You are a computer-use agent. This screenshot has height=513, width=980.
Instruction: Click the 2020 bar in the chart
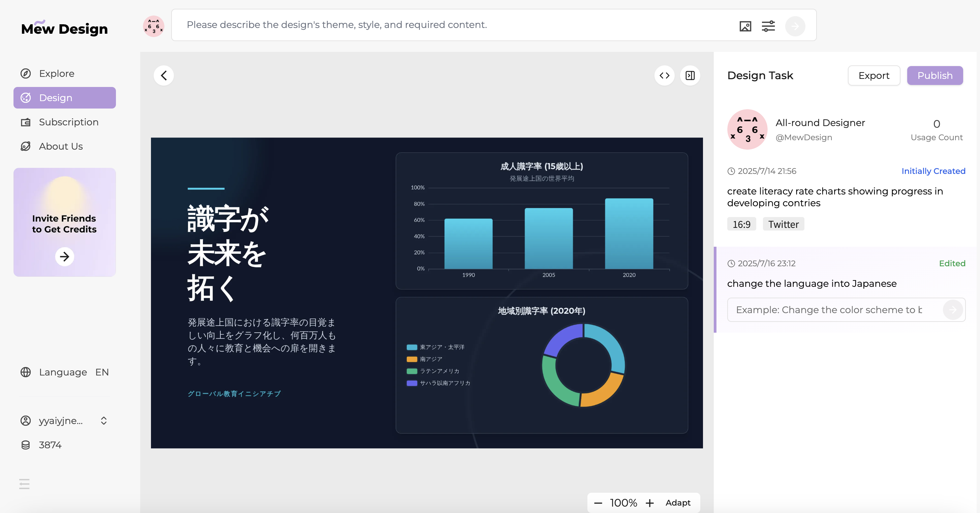click(629, 233)
